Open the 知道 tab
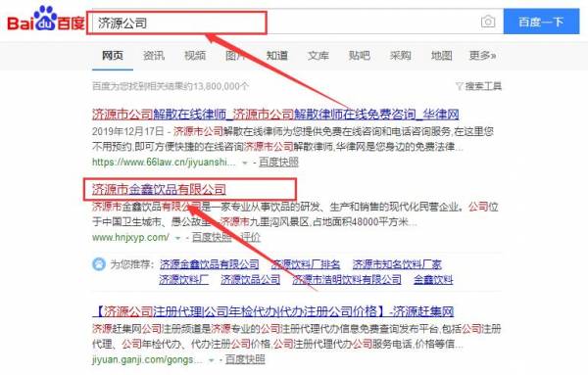This screenshot has height=375, width=588. click(x=277, y=56)
